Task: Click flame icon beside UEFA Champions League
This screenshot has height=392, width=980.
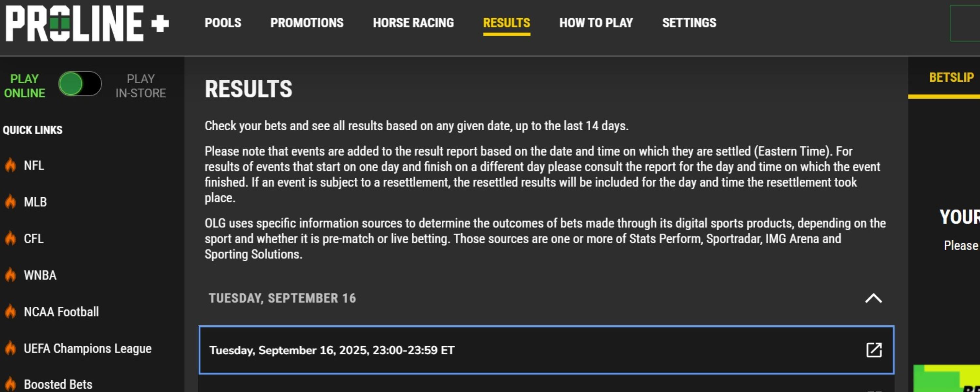Action: pos(11,348)
